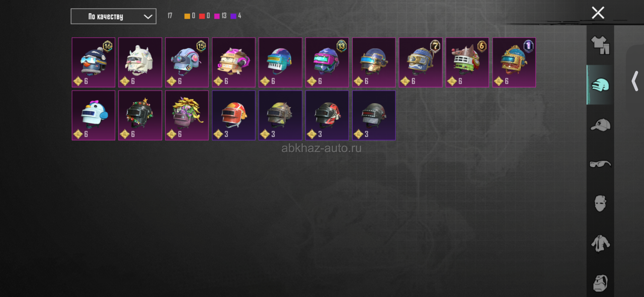Open the outfits category icon
Image resolution: width=644 pixels, height=297 pixels.
(600, 45)
